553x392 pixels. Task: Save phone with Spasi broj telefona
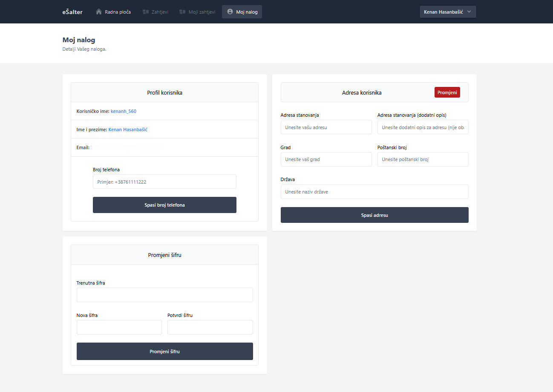[164, 205]
